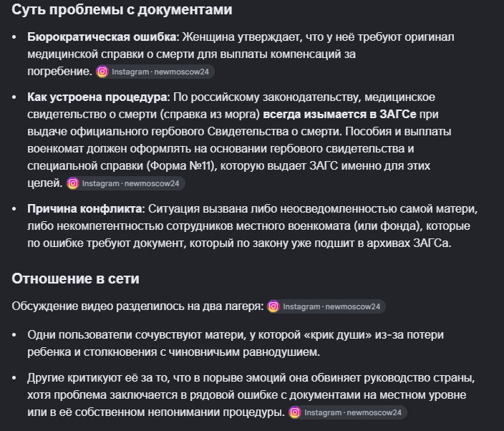Click the heading 'Отношение в сети'
504x431 pixels.
point(76,279)
